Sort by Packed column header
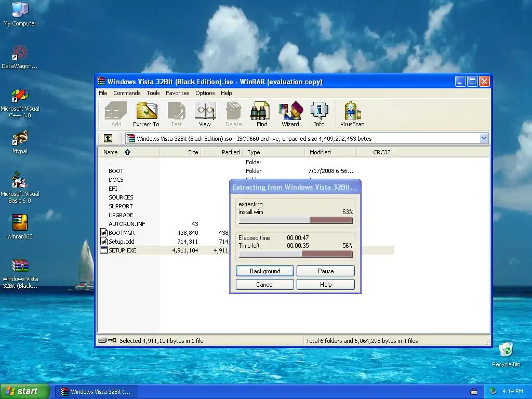The height and width of the screenshot is (399, 532). [x=221, y=152]
